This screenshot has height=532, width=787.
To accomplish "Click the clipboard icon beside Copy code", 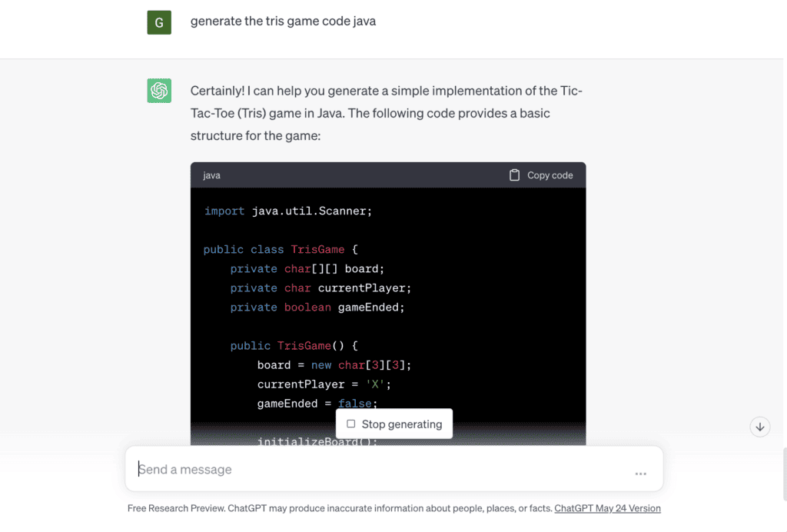I will pyautogui.click(x=513, y=175).
